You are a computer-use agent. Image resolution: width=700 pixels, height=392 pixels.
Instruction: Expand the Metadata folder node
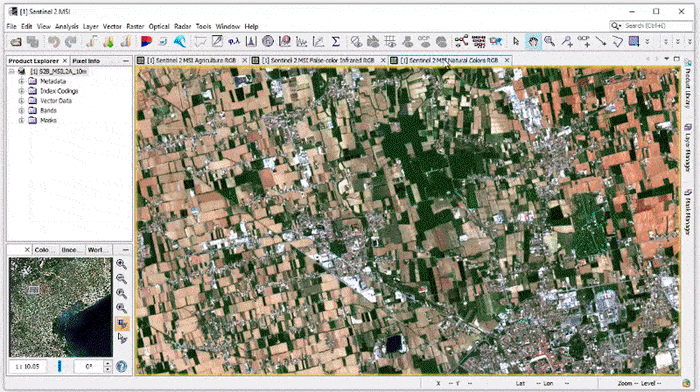click(x=21, y=81)
